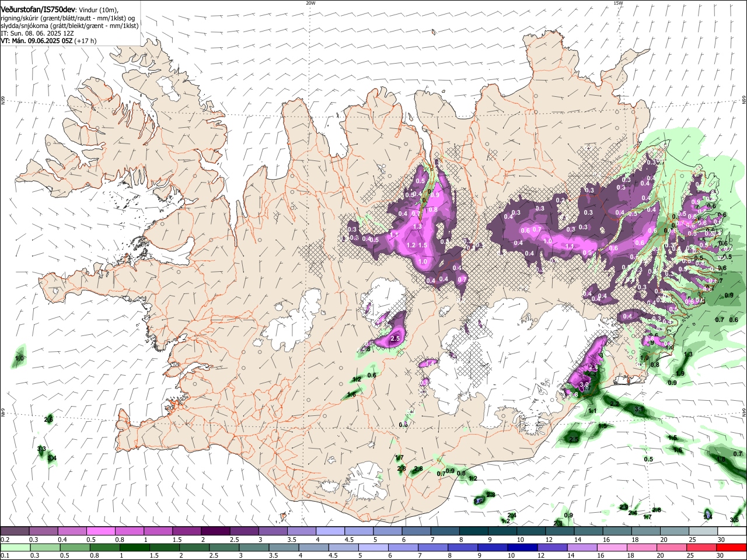The image size is (747, 560).
Task: Click the title text 'Veðurstofan/IS750dev'
Action: (x=39, y=9)
